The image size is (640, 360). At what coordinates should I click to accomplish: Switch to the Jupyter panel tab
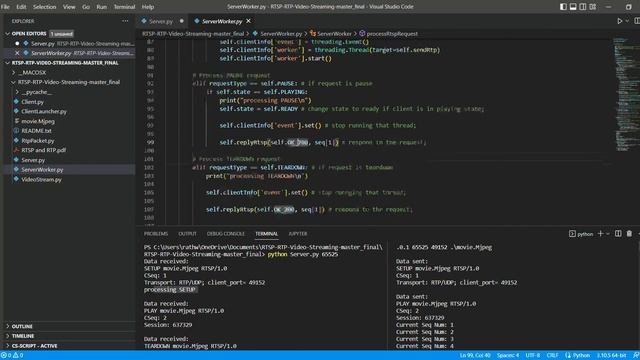[x=298, y=234]
